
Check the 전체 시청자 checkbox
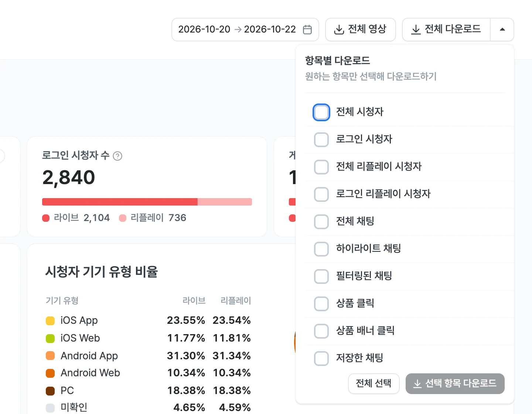321,112
